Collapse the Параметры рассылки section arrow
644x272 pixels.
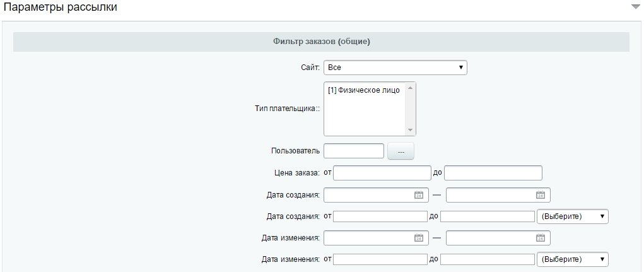pos(636,7)
